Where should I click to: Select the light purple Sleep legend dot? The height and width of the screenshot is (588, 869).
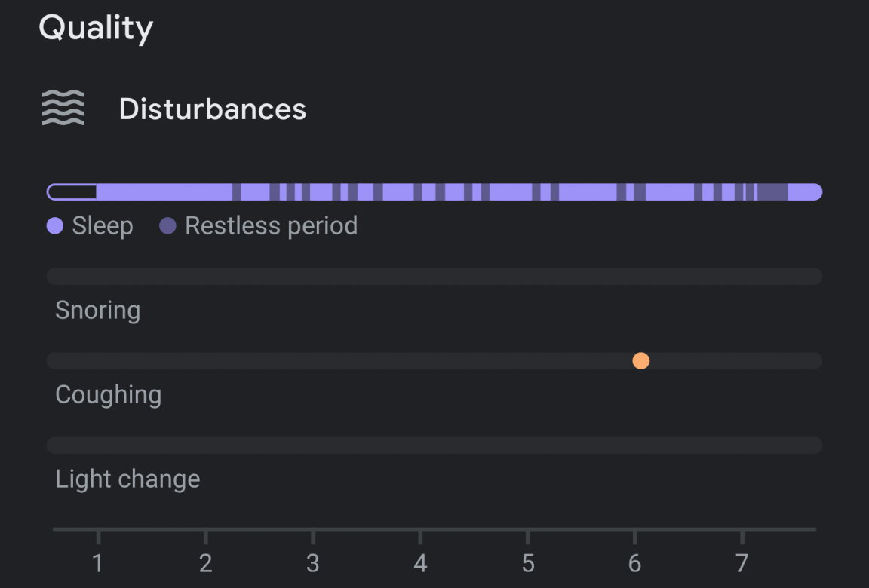click(x=55, y=226)
